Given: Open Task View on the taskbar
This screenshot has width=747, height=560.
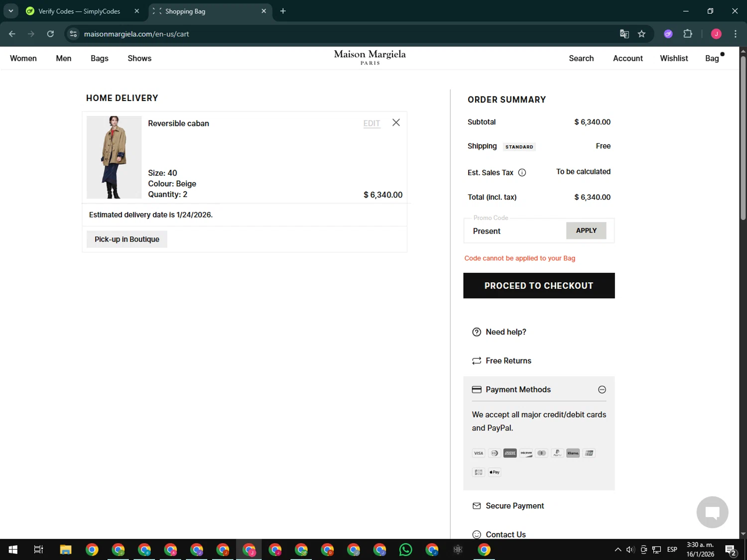Looking at the screenshot, I should click(x=38, y=550).
